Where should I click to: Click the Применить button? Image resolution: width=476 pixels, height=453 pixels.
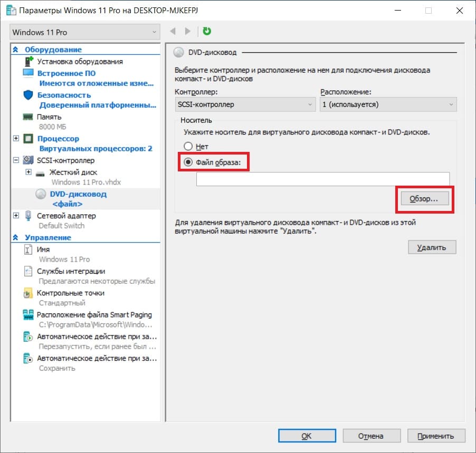436,436
